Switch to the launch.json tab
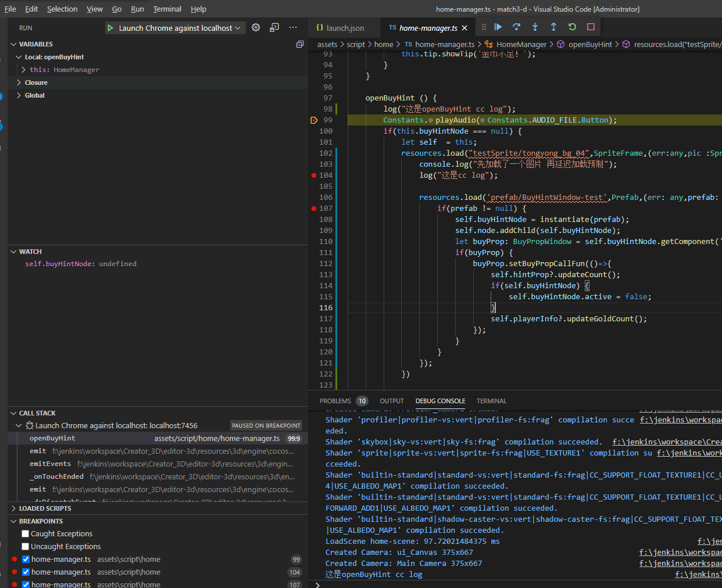Screen dimensions: 722x588 pos(345,28)
